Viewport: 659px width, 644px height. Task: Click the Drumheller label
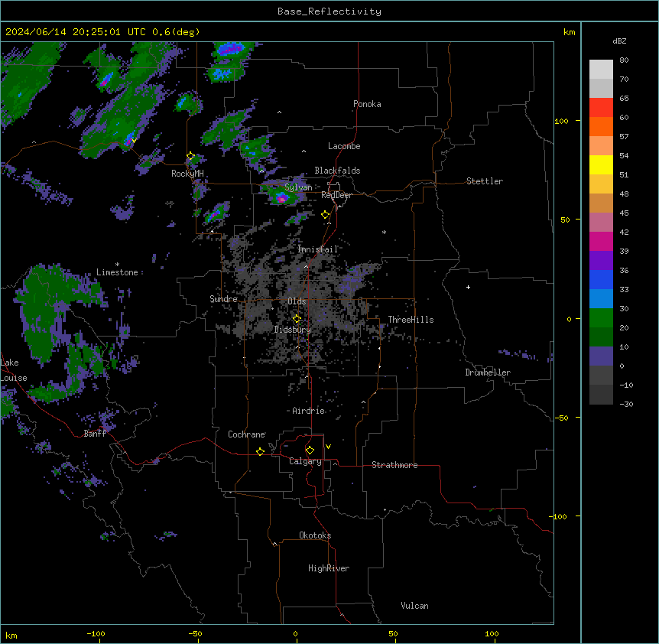(x=488, y=372)
